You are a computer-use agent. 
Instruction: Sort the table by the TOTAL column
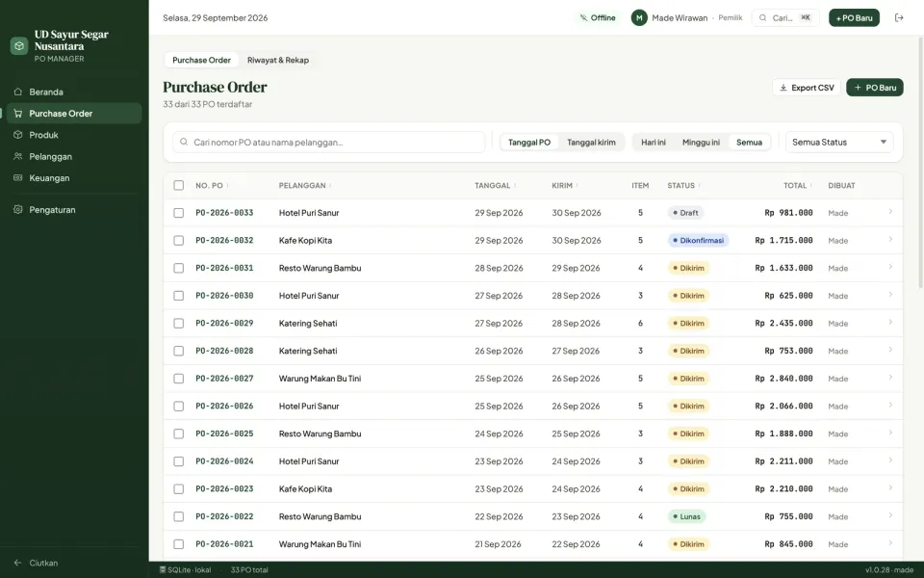(798, 185)
